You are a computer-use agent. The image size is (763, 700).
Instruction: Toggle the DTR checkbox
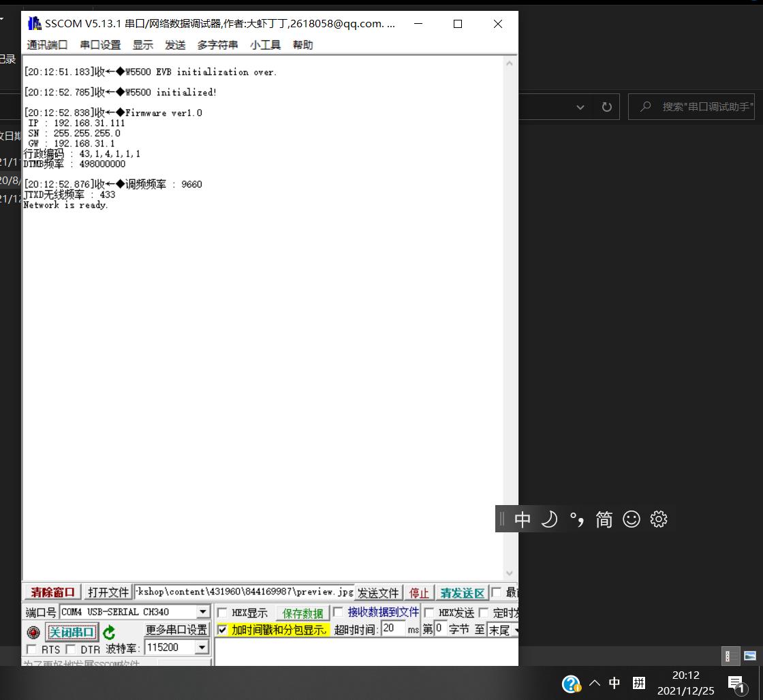coord(71,650)
